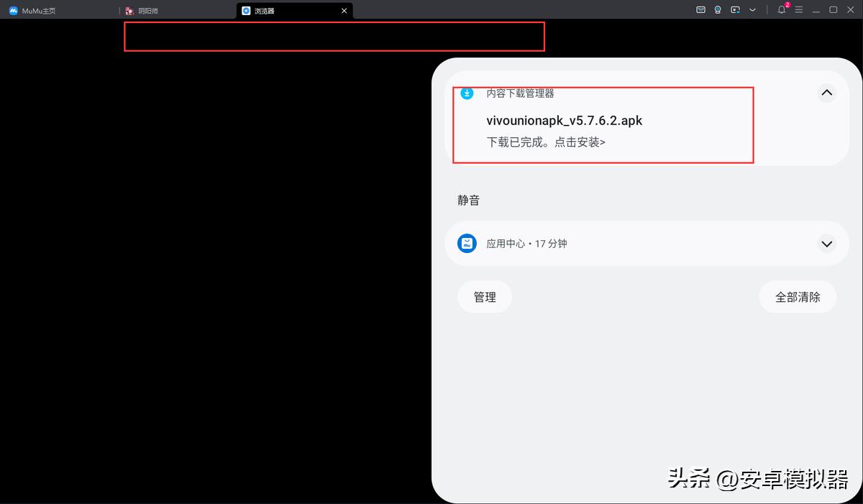
Task: Open the virtual keyboard mapping icon
Action: (x=701, y=9)
